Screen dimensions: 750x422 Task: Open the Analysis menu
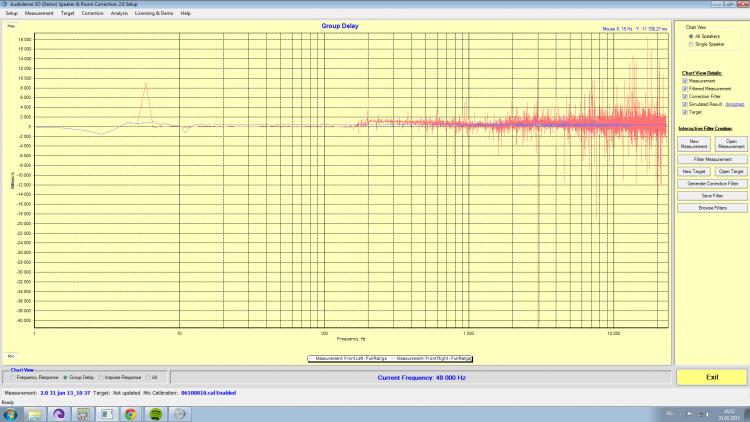[x=119, y=13]
